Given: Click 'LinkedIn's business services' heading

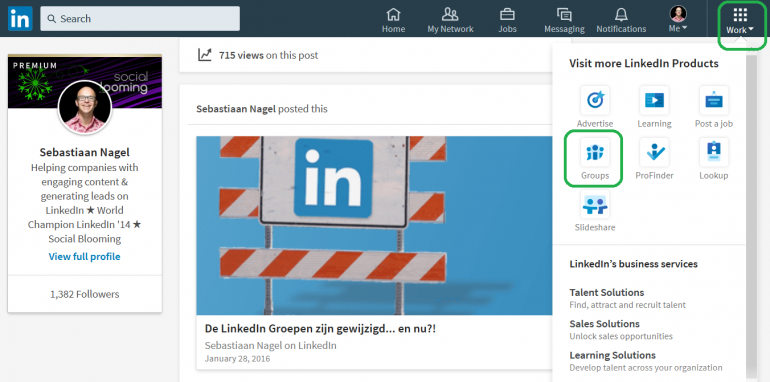Looking at the screenshot, I should coord(633,264).
